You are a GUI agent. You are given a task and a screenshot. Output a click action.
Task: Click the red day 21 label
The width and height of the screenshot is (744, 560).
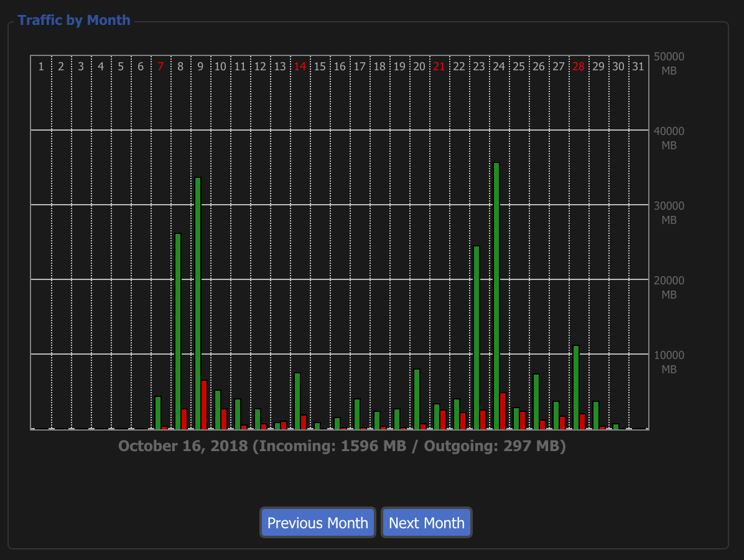tap(439, 67)
